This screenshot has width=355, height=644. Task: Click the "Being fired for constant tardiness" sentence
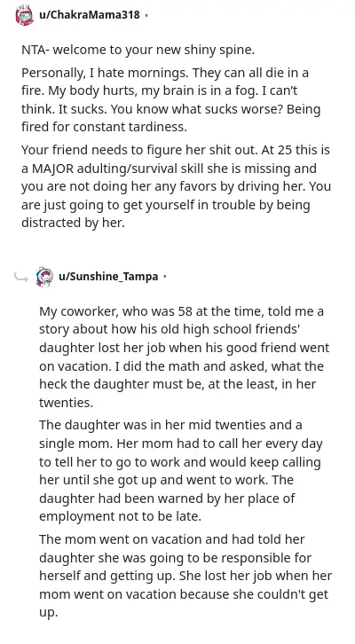click(x=171, y=118)
